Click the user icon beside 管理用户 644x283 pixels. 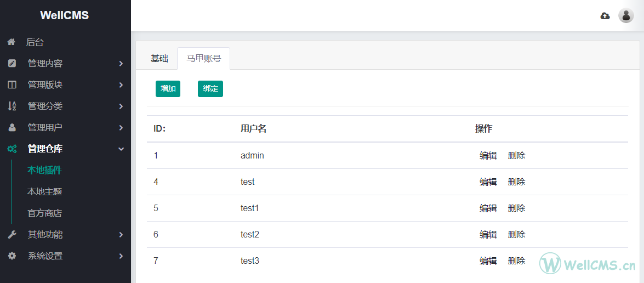(x=12, y=127)
